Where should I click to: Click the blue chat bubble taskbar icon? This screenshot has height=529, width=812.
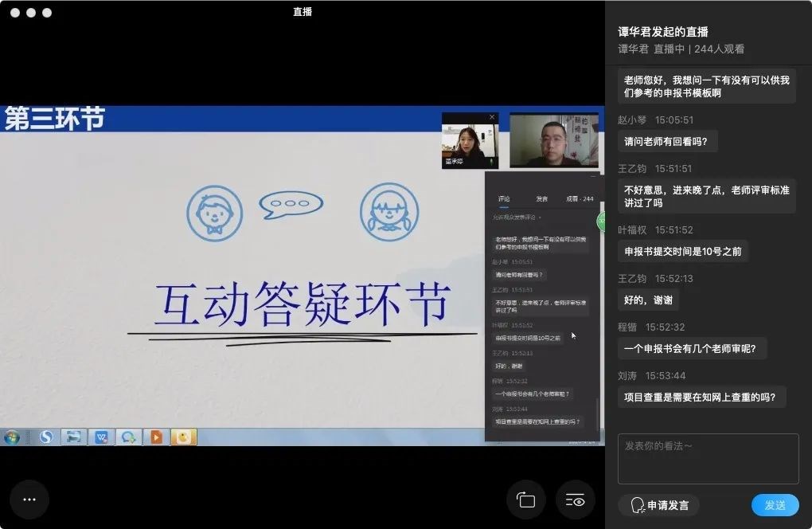click(128, 437)
